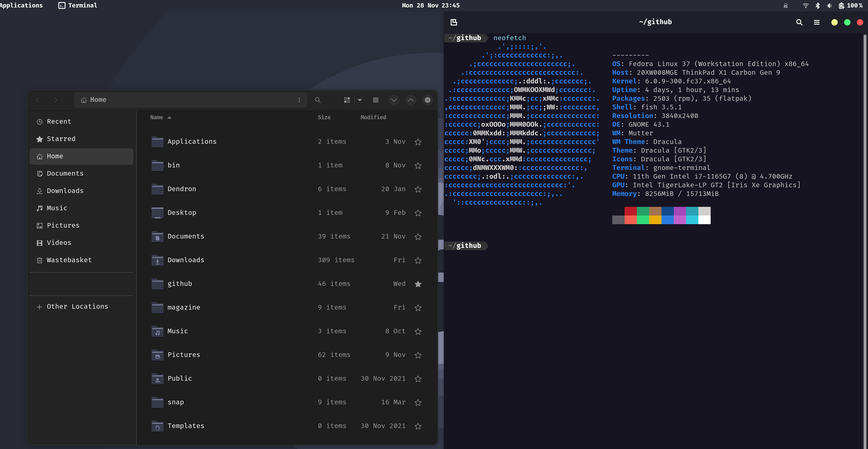Viewport: 868px width, 449px height.
Task: Click the red swatch in the neofetch palette
Action: point(631,212)
